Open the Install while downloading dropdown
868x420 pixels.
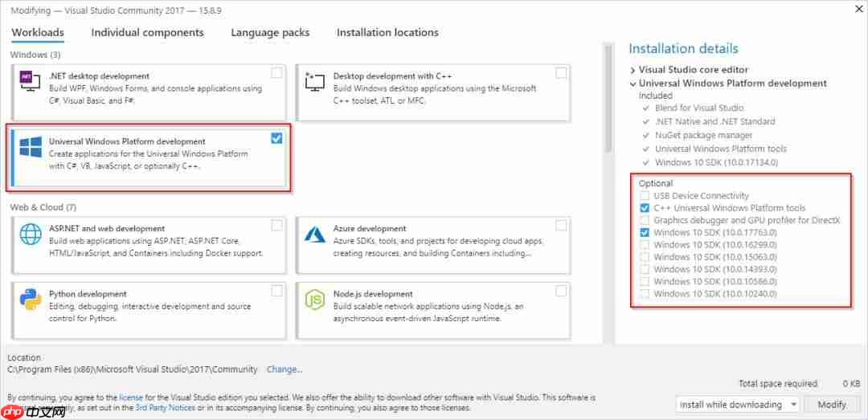[x=737, y=405]
